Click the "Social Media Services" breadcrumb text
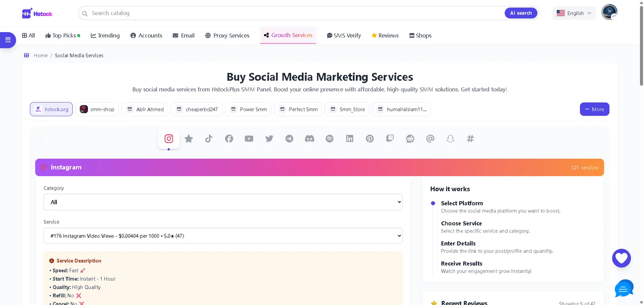The image size is (644, 305). pyautogui.click(x=79, y=55)
